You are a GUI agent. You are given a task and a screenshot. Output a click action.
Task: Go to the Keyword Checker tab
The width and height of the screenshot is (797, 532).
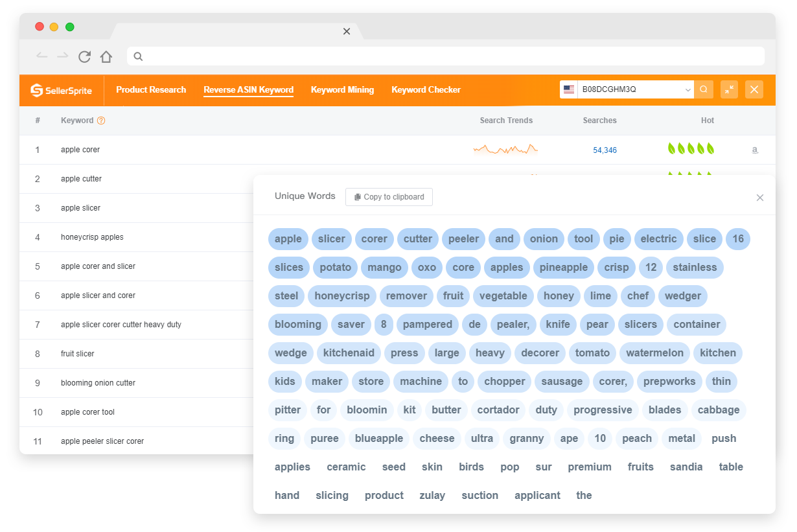tap(426, 90)
